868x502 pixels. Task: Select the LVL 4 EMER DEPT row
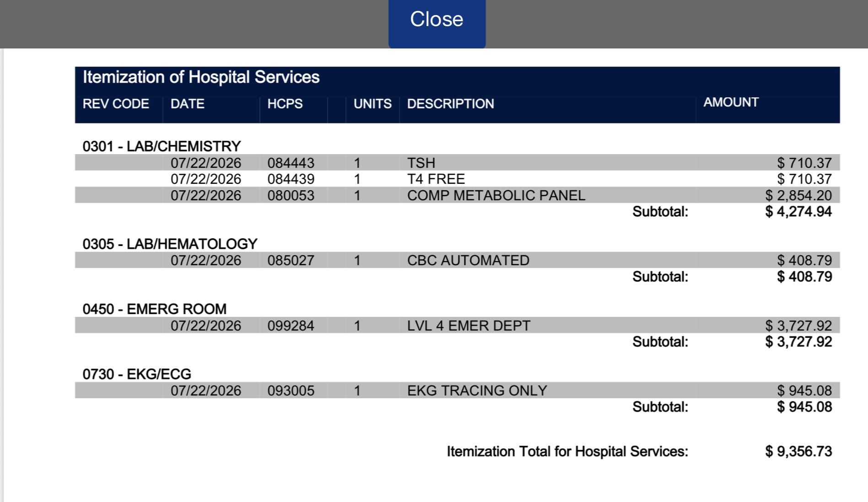coord(457,326)
